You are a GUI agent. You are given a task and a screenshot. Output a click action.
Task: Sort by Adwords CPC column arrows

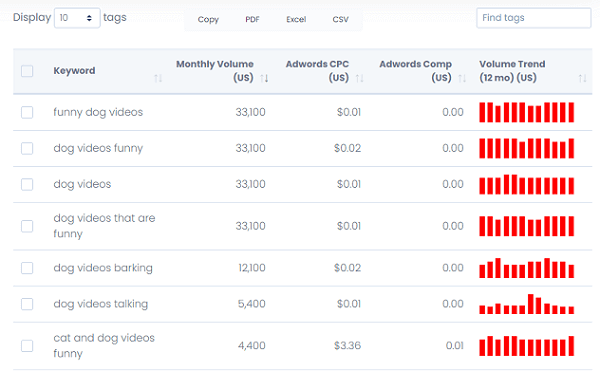359,78
